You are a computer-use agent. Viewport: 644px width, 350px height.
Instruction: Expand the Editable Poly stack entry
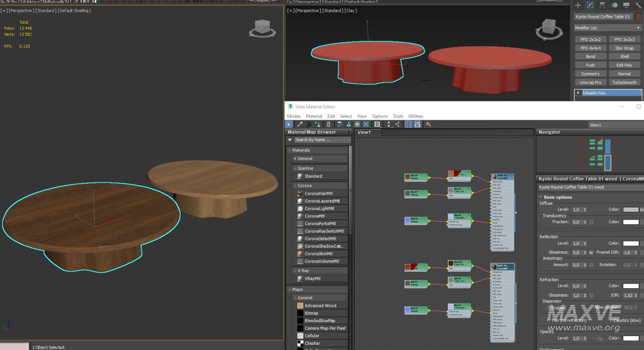coord(579,92)
